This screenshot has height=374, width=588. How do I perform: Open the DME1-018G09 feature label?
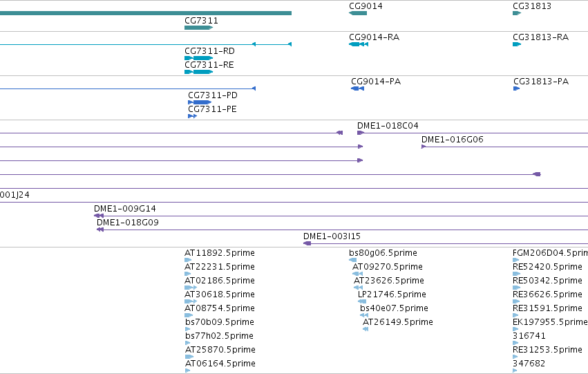(128, 223)
